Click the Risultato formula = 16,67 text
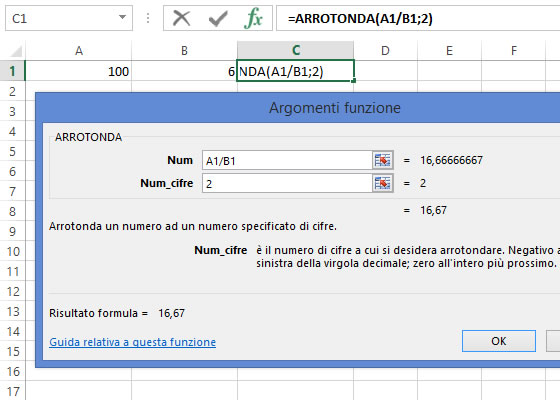 117,313
